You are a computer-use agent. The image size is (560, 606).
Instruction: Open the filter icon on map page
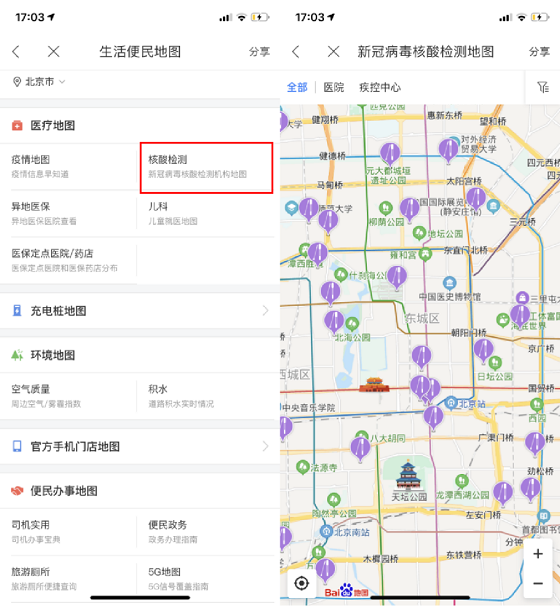click(543, 87)
